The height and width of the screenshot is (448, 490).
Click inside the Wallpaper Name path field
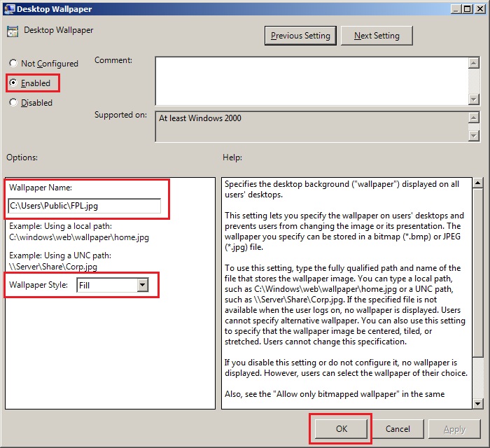click(x=84, y=206)
